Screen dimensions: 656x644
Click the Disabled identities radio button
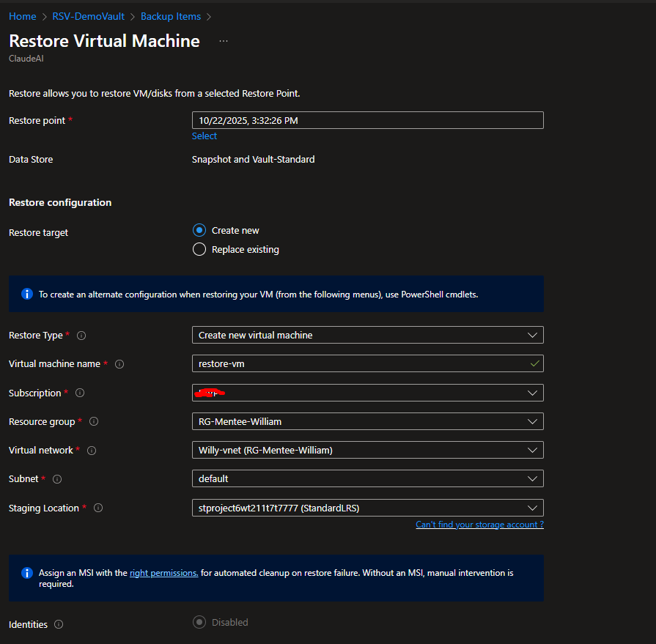(x=199, y=622)
